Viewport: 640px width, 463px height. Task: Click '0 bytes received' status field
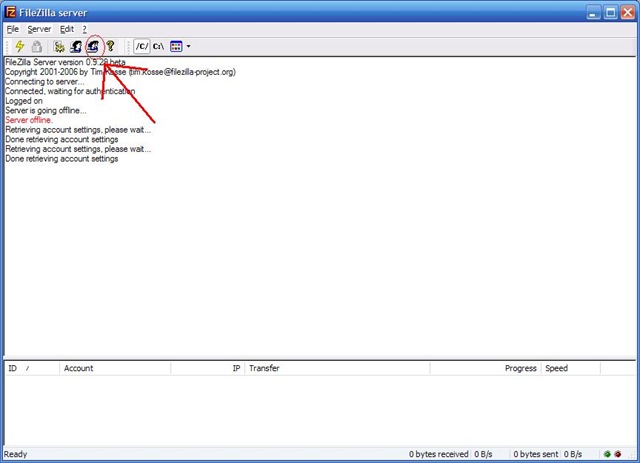click(439, 454)
